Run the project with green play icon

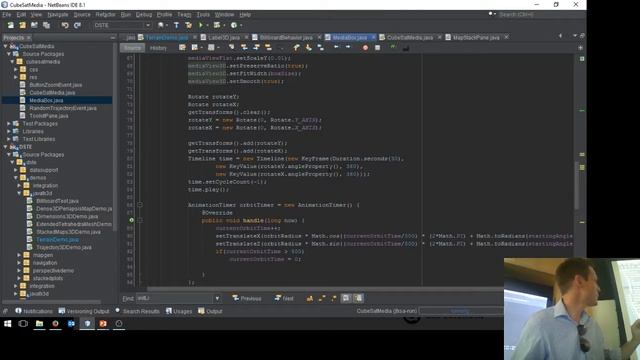click(200, 25)
